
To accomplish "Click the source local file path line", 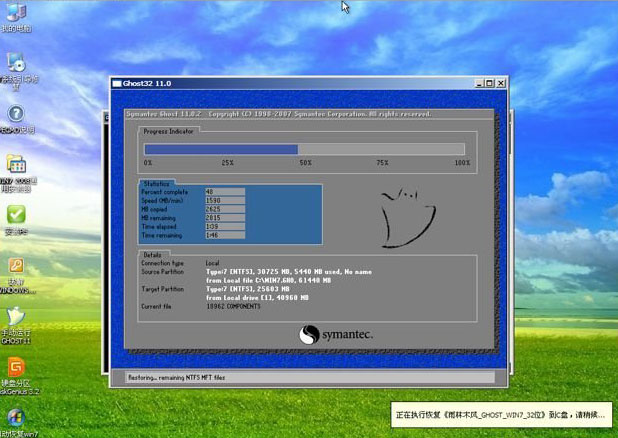I will click(x=268, y=280).
